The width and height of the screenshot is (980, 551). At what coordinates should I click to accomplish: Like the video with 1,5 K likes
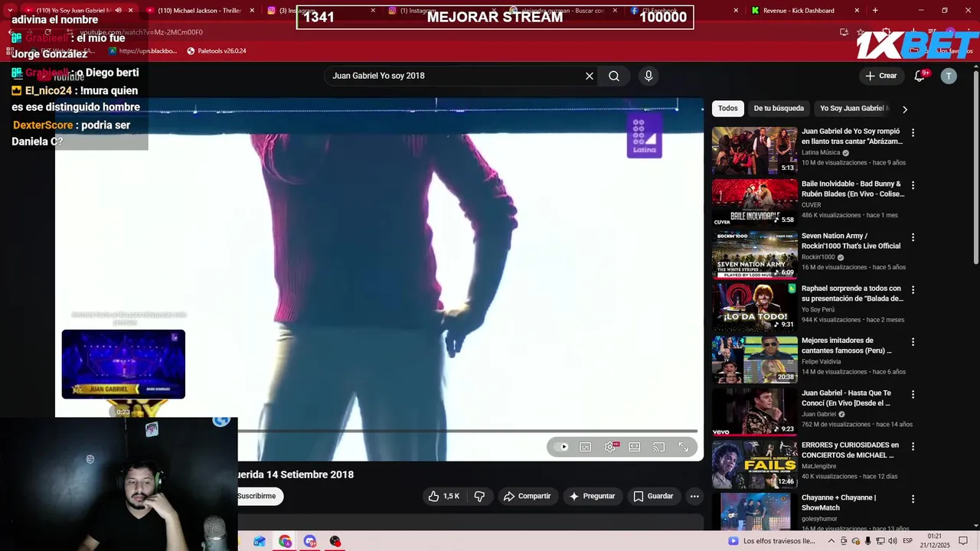click(x=444, y=496)
